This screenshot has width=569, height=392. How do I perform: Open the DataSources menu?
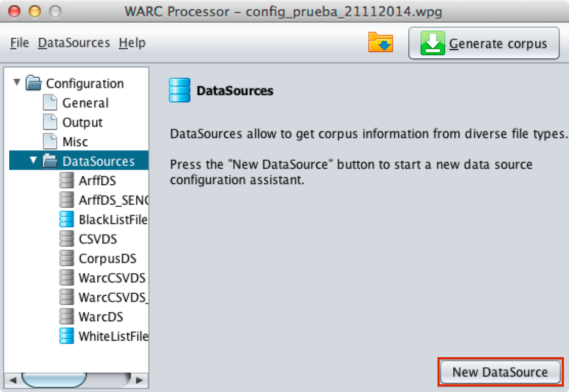tap(74, 43)
